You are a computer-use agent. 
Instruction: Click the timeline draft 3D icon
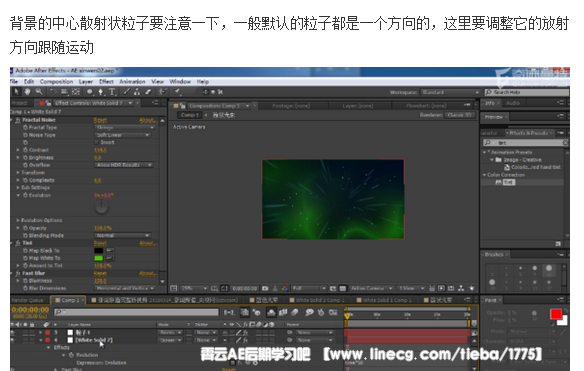tap(257, 313)
